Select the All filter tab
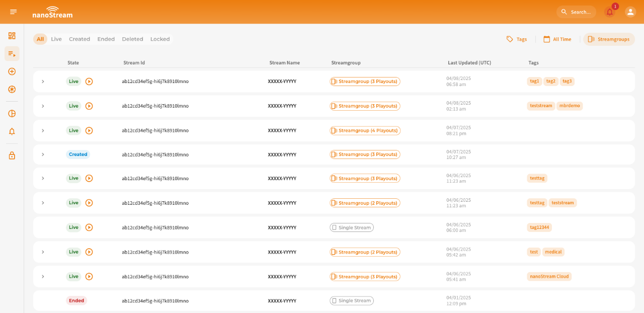Viewport: 644px width, 313px height. (40, 39)
